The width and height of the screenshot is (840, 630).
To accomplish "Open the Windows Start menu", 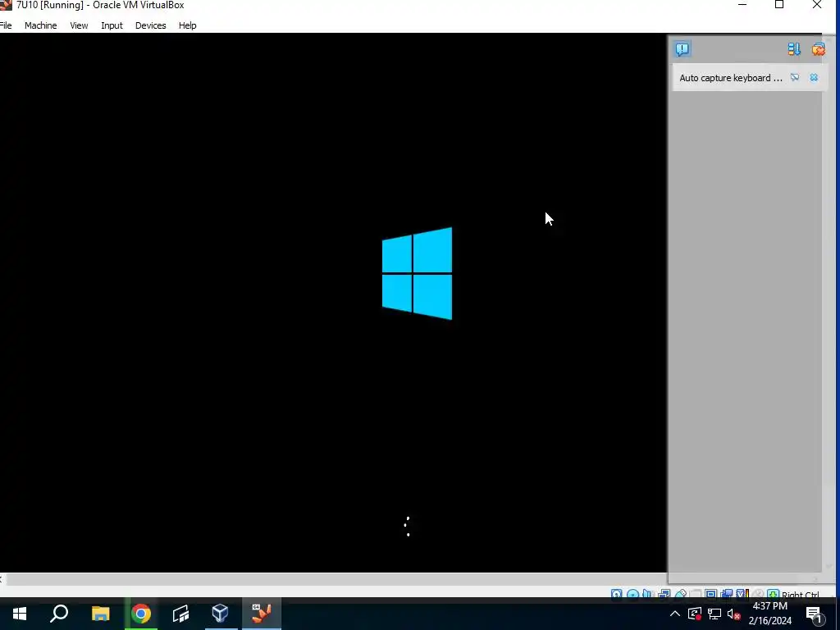I will pos(20,614).
